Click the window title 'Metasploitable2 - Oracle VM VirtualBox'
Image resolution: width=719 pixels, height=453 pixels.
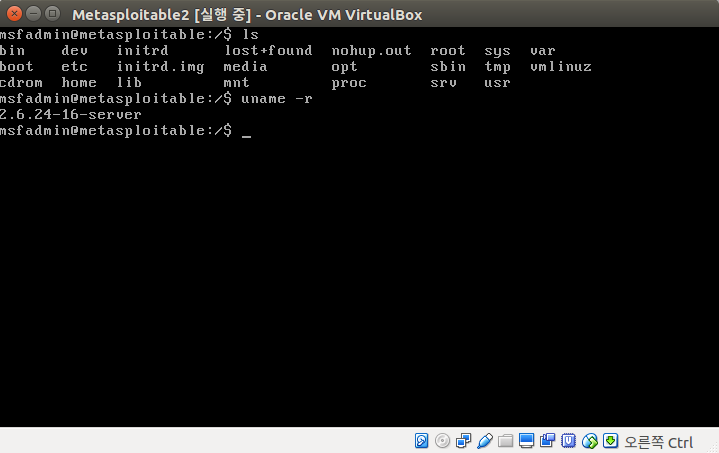coord(247,15)
